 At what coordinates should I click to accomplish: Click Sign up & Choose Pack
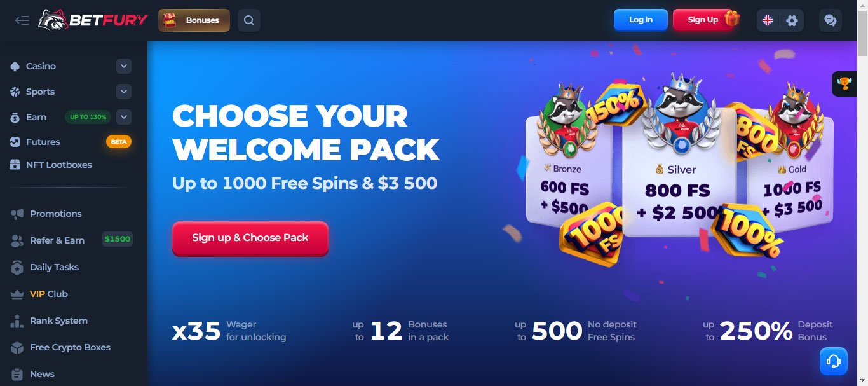tap(250, 238)
